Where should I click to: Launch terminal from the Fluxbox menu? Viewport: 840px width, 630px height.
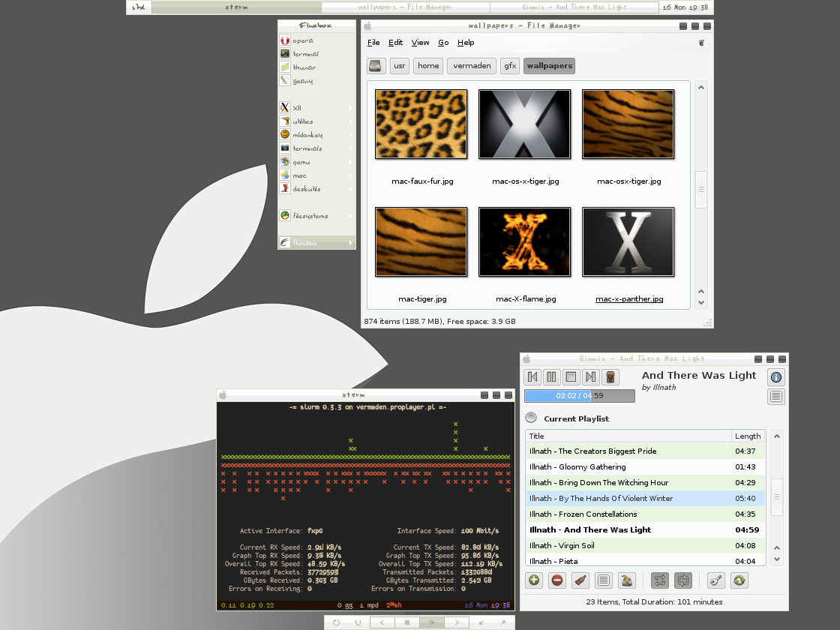point(316,53)
